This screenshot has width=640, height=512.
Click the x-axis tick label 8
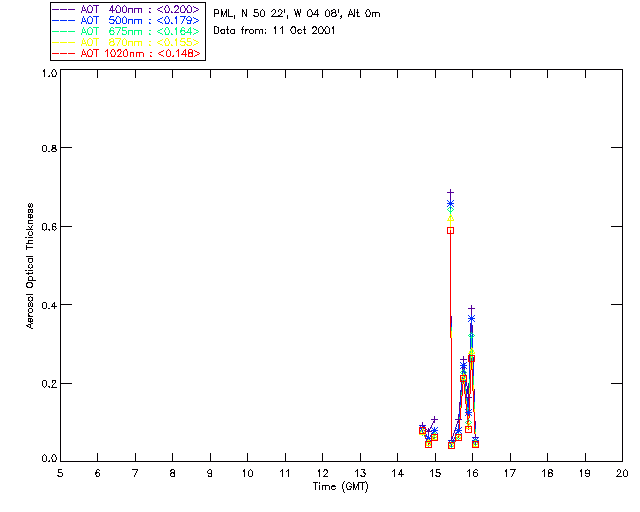[173, 473]
